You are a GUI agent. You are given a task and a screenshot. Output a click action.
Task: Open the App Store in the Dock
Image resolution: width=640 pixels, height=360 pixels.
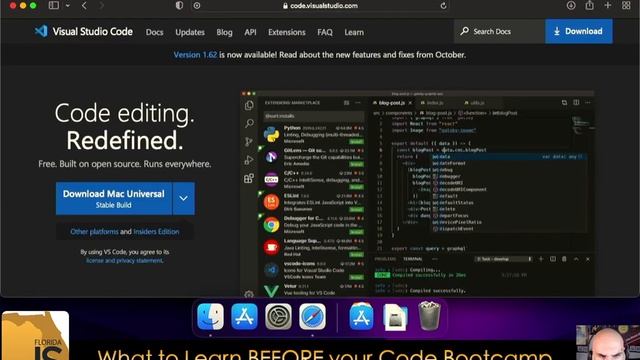coord(244,316)
